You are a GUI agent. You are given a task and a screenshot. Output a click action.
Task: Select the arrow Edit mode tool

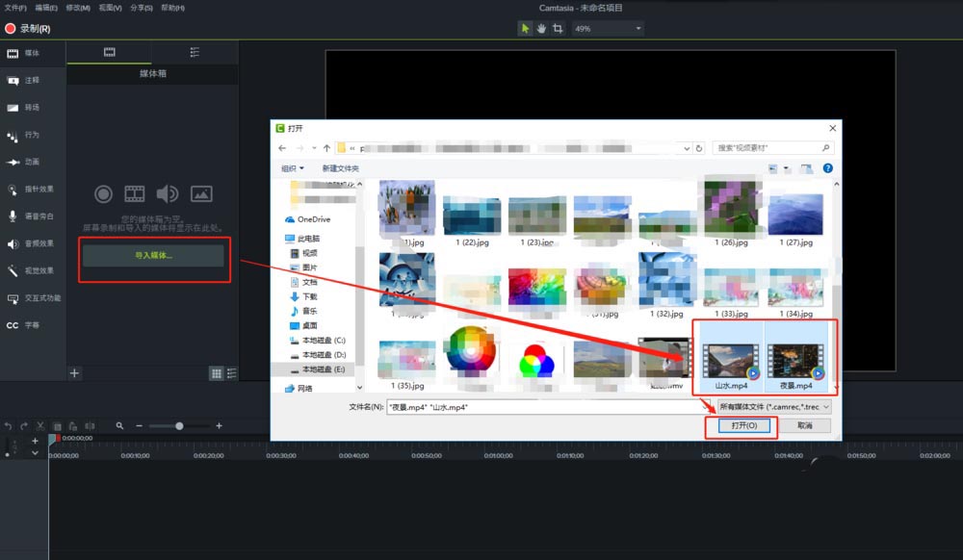(525, 28)
